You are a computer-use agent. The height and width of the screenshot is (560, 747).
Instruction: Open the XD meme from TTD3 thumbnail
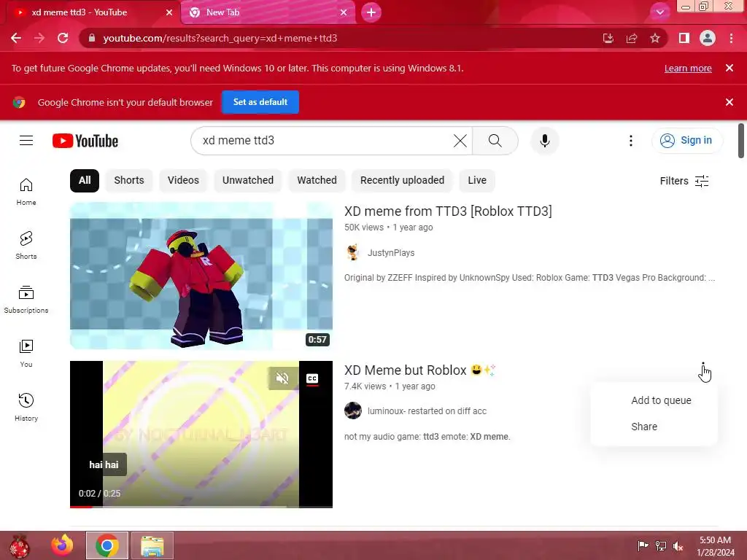(x=201, y=276)
